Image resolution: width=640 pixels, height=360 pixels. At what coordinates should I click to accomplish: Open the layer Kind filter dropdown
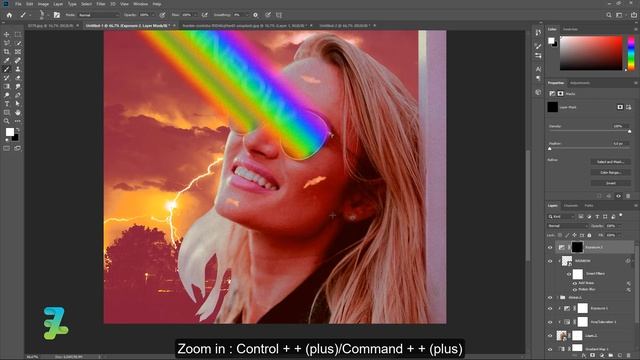561,216
